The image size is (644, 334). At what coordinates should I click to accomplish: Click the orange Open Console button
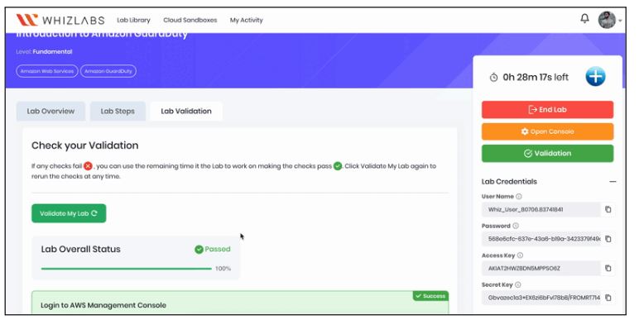pyautogui.click(x=547, y=131)
